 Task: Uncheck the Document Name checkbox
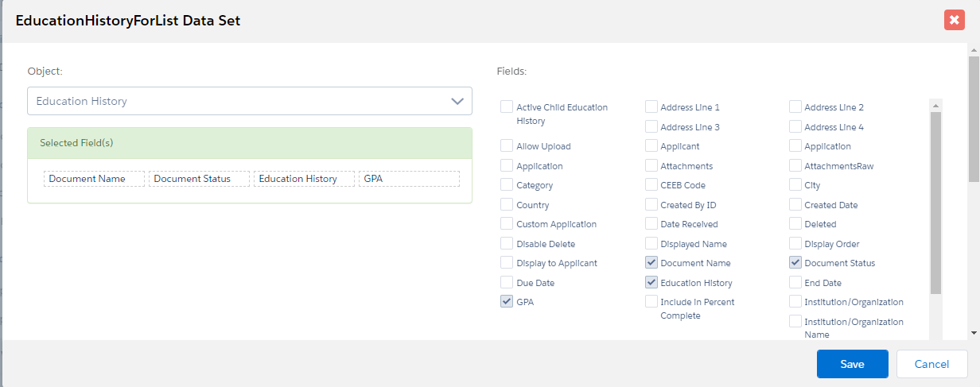(x=651, y=263)
